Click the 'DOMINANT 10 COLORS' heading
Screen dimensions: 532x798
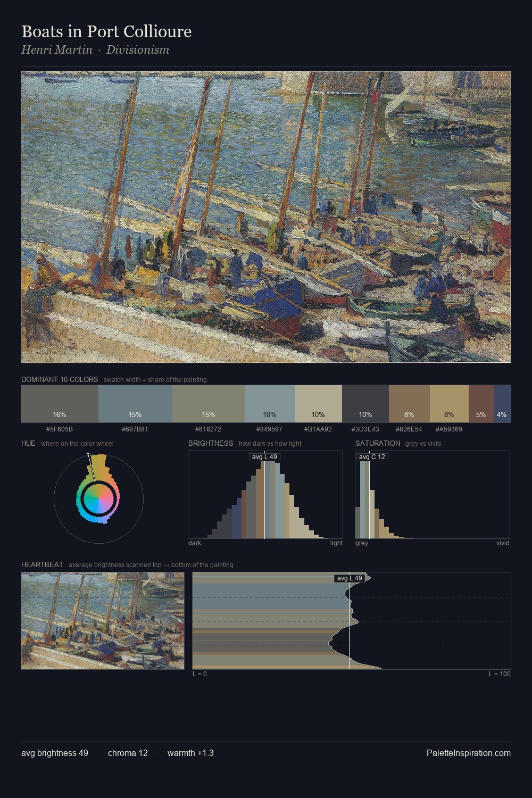tap(60, 379)
